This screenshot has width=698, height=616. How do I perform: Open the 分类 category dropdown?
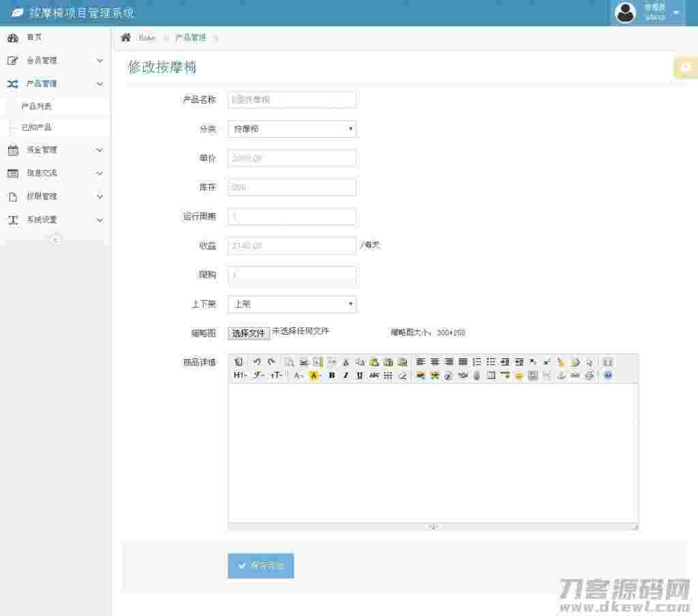292,129
